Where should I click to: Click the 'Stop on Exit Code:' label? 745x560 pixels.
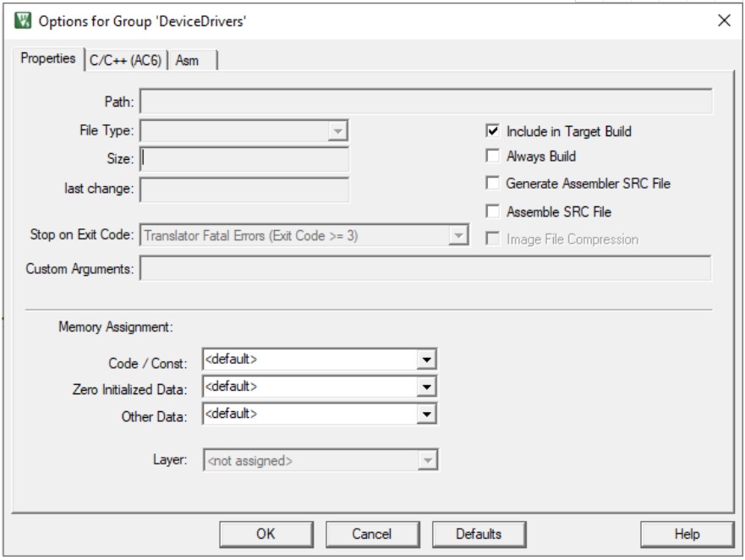coord(82,234)
